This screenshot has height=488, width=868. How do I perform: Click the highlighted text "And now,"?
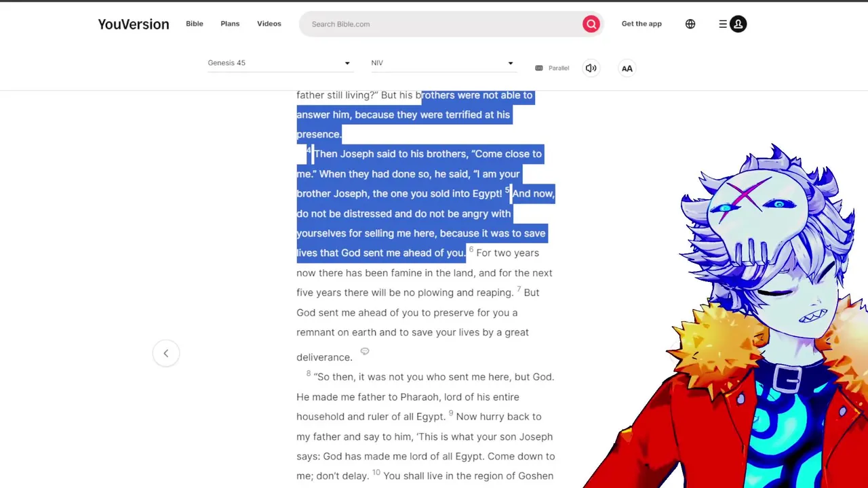pos(533,194)
